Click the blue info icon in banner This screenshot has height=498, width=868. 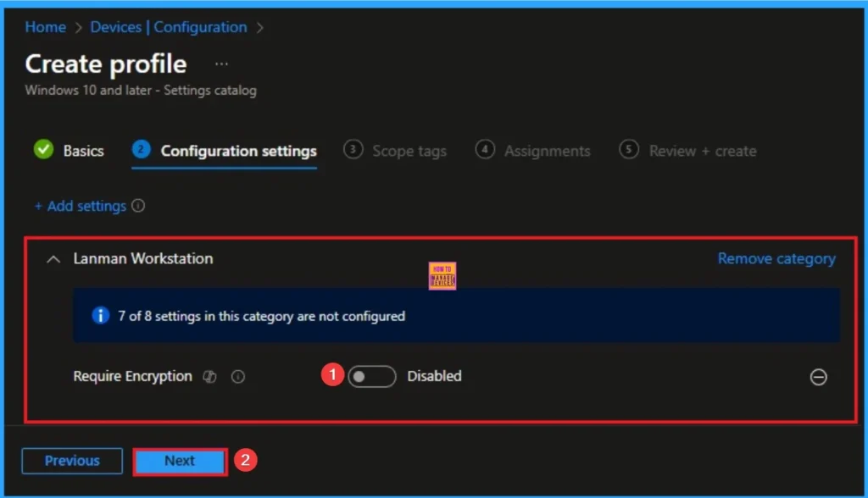click(x=100, y=316)
